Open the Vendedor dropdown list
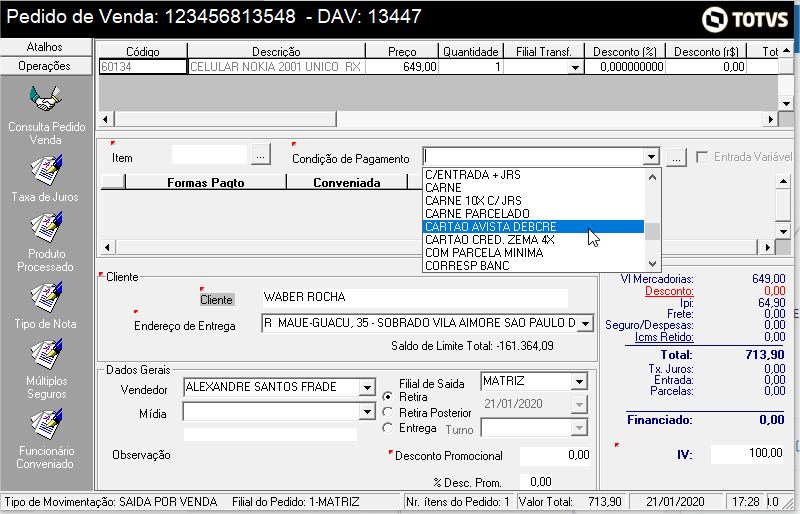Viewport: 800px width, 514px height. [x=367, y=388]
